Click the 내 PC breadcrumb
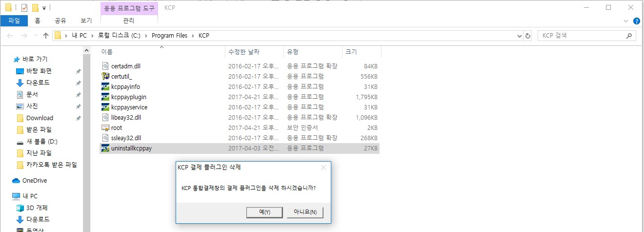The height and width of the screenshot is (232, 644). (x=79, y=36)
